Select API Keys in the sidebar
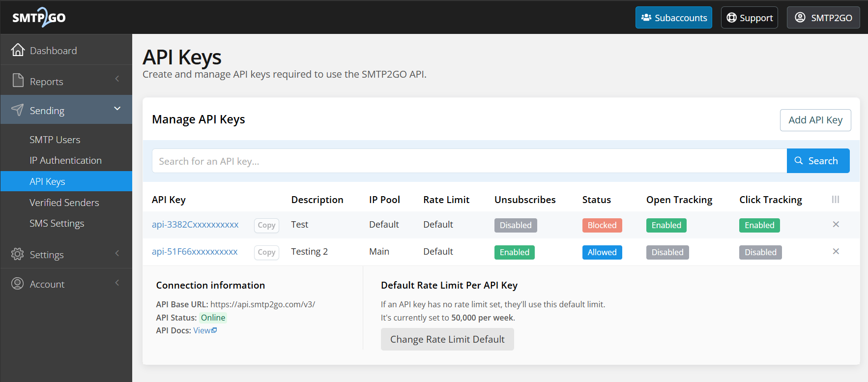Image resolution: width=868 pixels, height=382 pixels. [x=66, y=181]
